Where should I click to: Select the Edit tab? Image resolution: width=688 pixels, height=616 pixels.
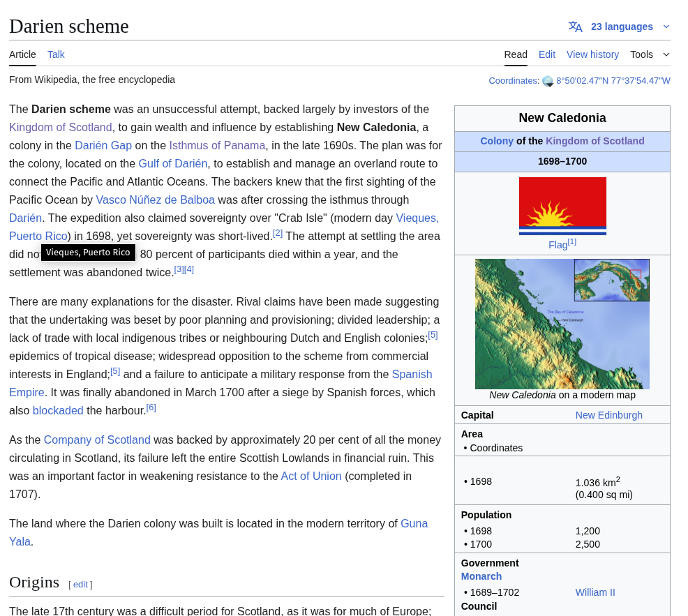click(547, 54)
